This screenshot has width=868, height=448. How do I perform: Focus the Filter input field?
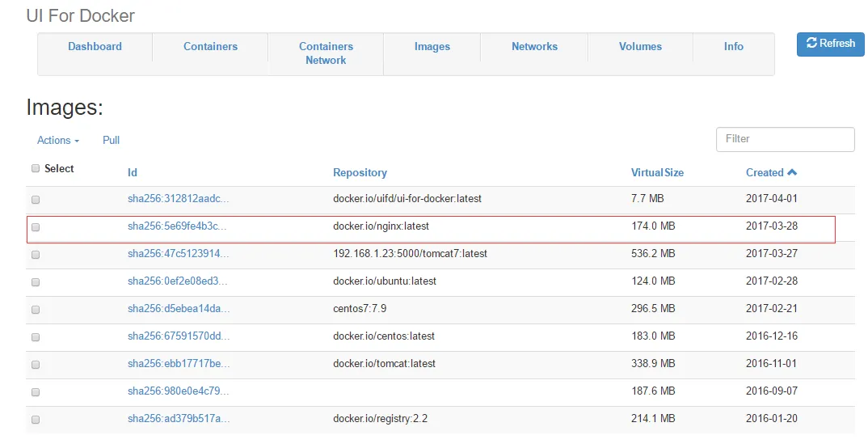pyautogui.click(x=785, y=139)
